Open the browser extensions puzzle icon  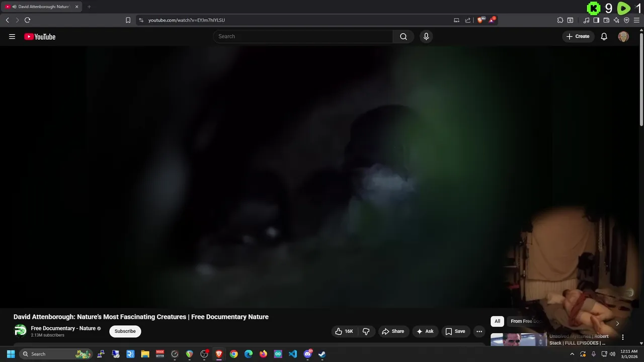(x=560, y=20)
